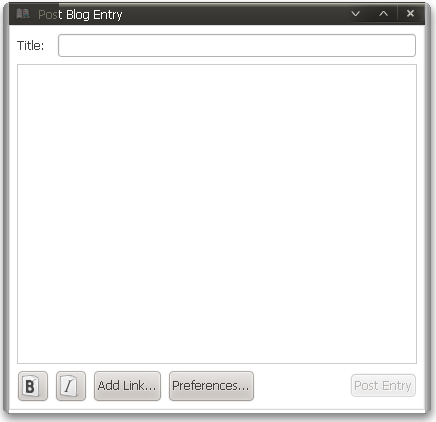Click the blog book icon in title bar
Screen dimensions: 436x422
click(23, 14)
